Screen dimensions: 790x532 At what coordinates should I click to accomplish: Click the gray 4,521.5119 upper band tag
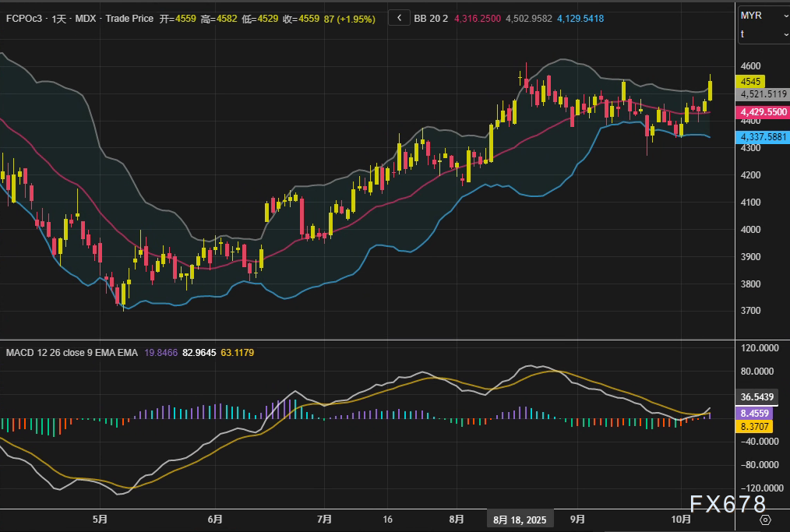(x=763, y=94)
